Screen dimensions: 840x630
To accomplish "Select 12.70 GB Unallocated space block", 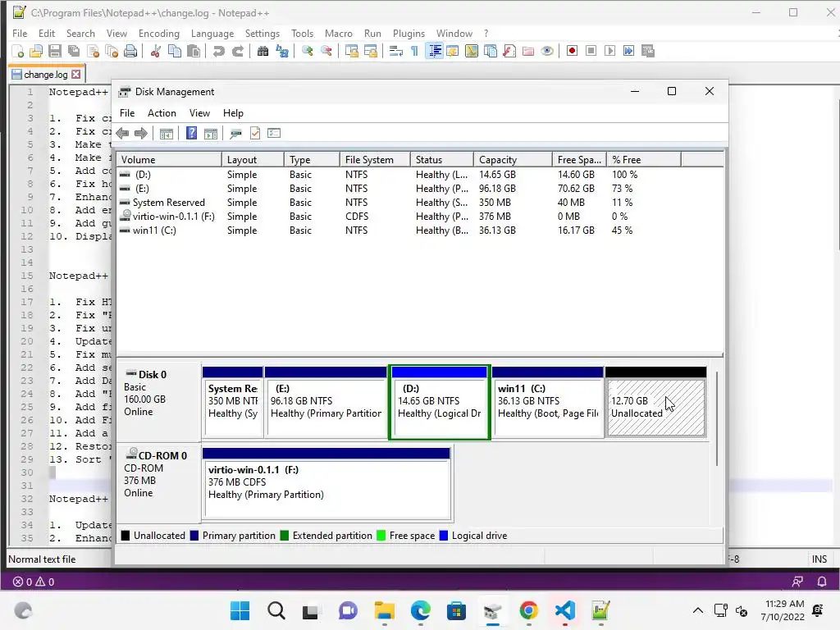I will coord(655,402).
